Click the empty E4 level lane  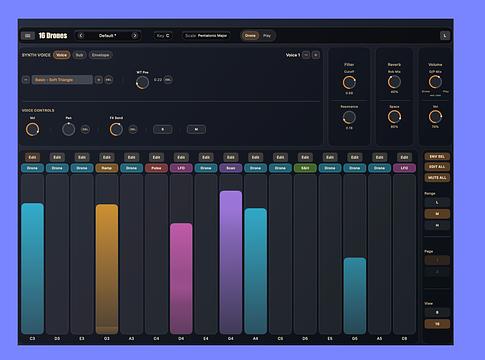pos(206,254)
